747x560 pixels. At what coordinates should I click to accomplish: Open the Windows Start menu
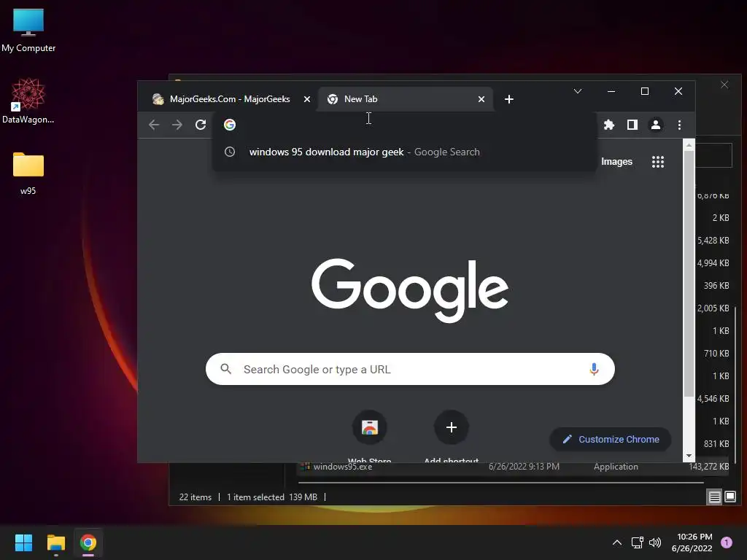pyautogui.click(x=23, y=542)
